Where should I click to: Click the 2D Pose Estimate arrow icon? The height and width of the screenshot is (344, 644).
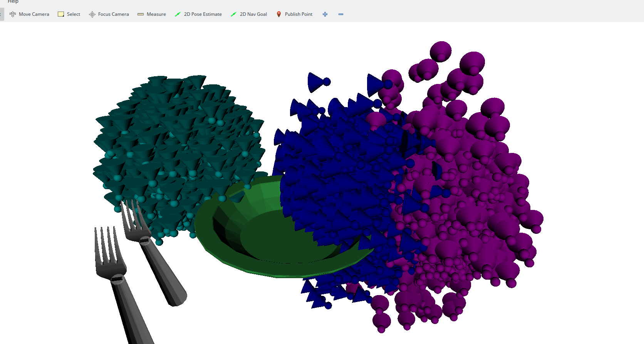(178, 14)
